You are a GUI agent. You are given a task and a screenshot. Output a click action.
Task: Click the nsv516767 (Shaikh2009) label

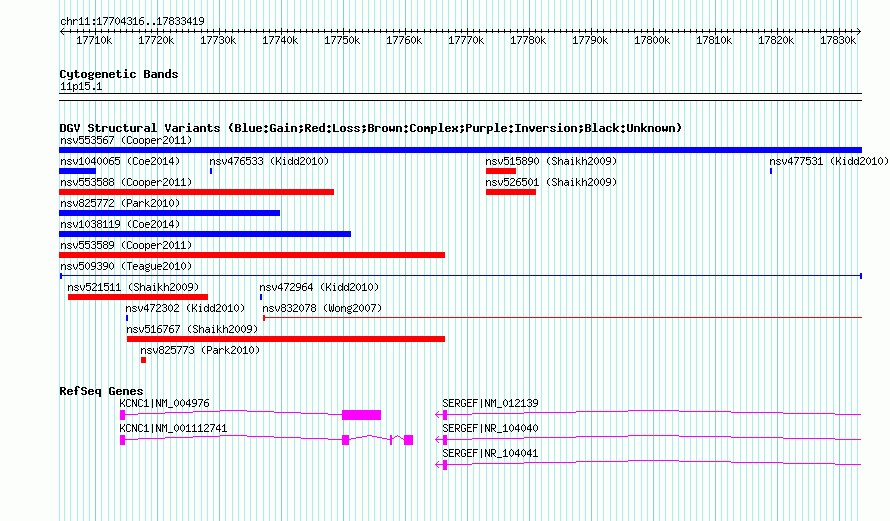coord(192,329)
